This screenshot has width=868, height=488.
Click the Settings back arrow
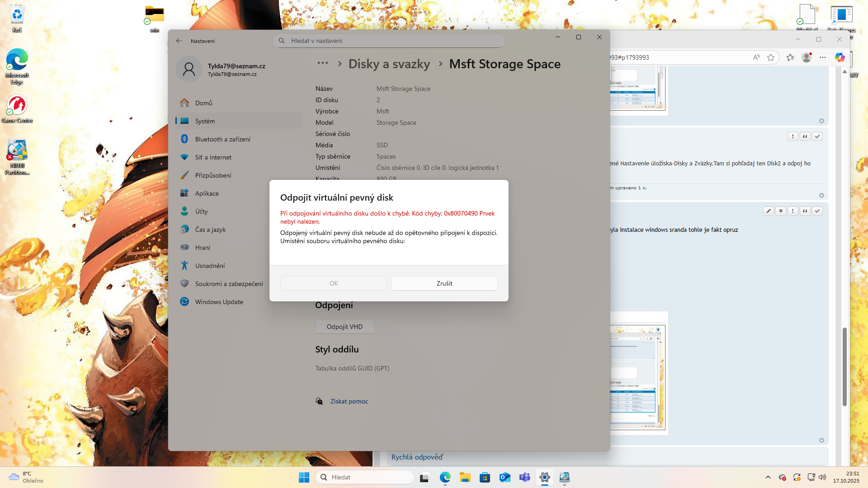179,41
